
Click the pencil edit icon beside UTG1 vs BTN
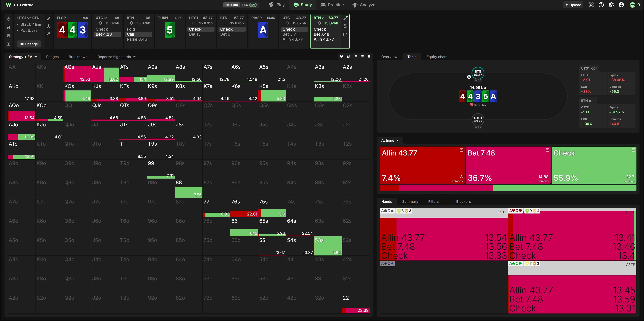[x=49, y=19]
